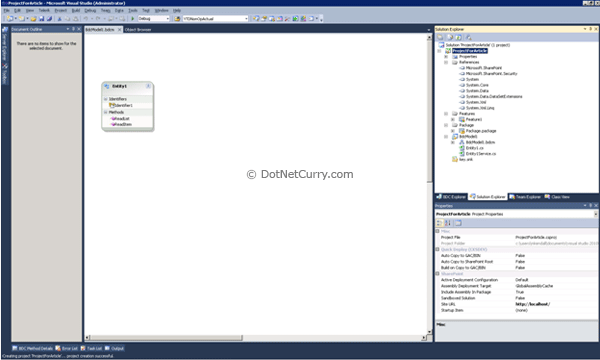Open Server Explorer from the left sidebar
This screenshot has height=360, width=600.
coord(5,44)
